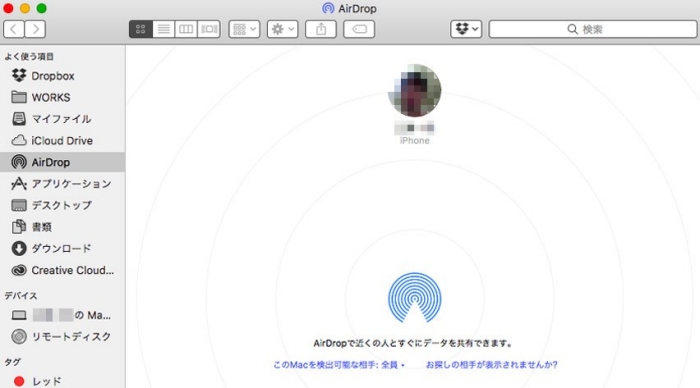Click the WORKS folder icon

tap(19, 97)
